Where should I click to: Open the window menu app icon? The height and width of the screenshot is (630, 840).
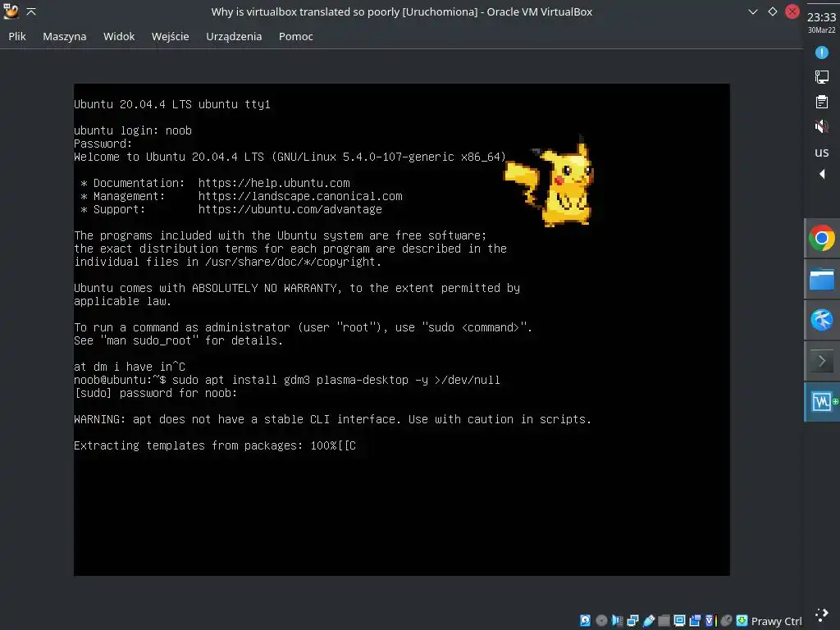coord(11,11)
